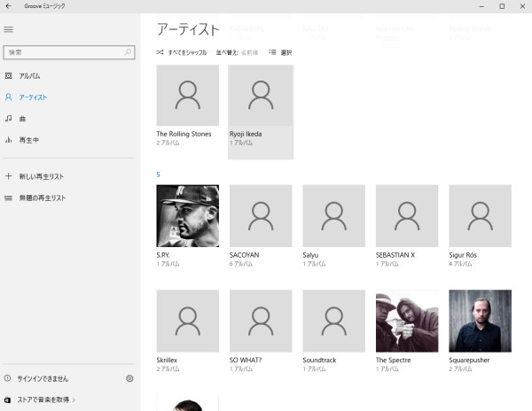The image size is (532, 411).
Task: Click SO WHAT? artist name
Action: coord(246,360)
